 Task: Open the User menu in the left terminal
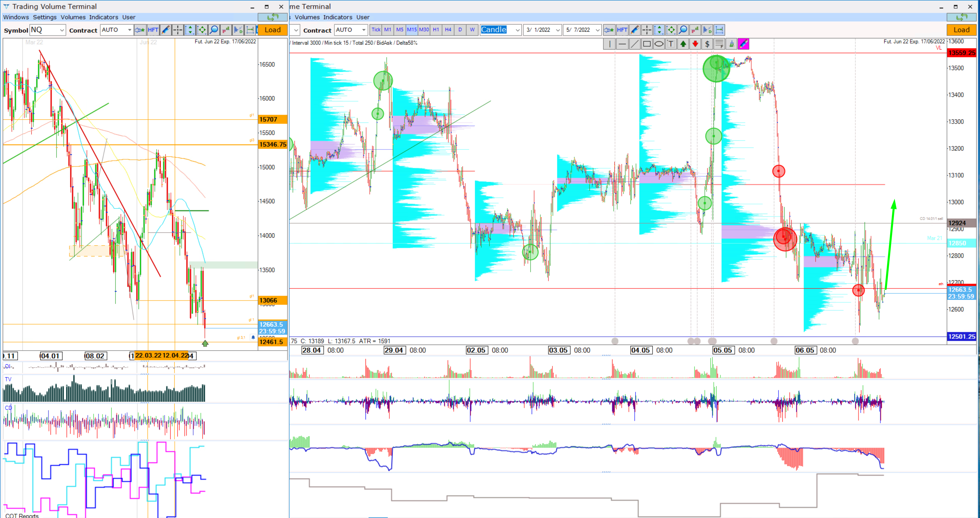click(x=129, y=17)
